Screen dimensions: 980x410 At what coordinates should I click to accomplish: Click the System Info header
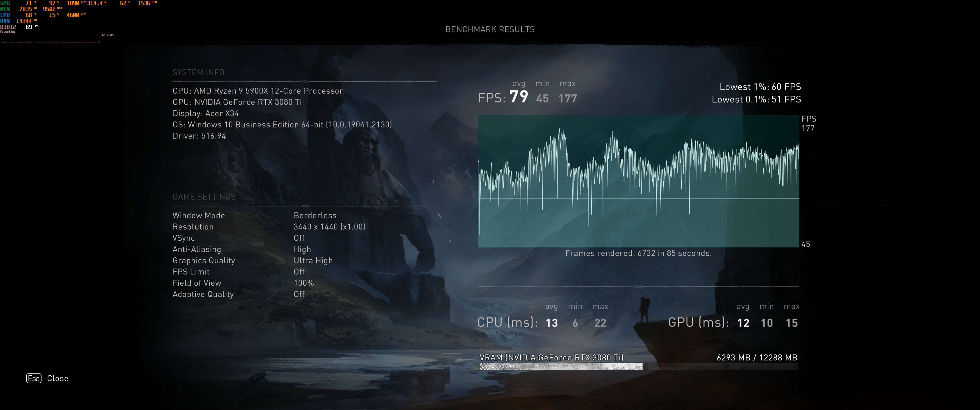[198, 72]
